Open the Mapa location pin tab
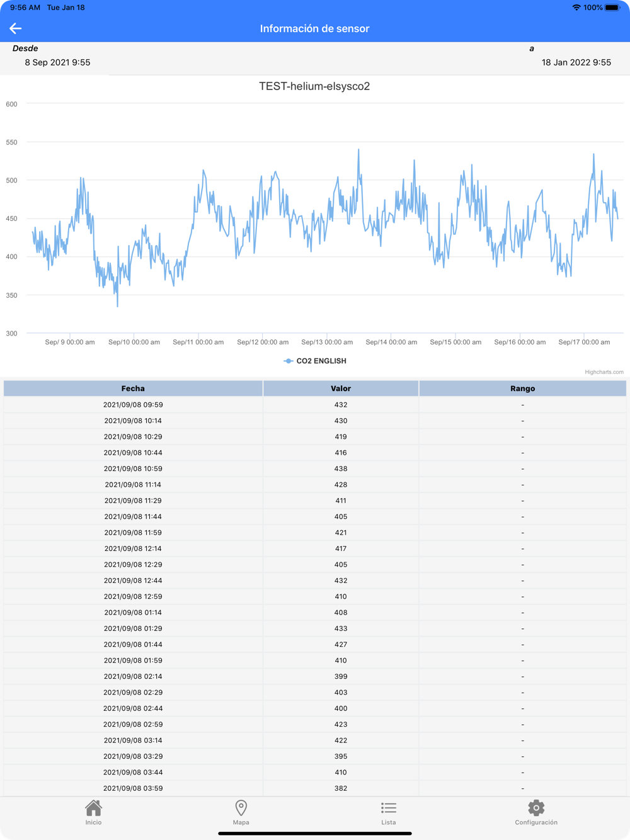The image size is (630, 840). (241, 812)
